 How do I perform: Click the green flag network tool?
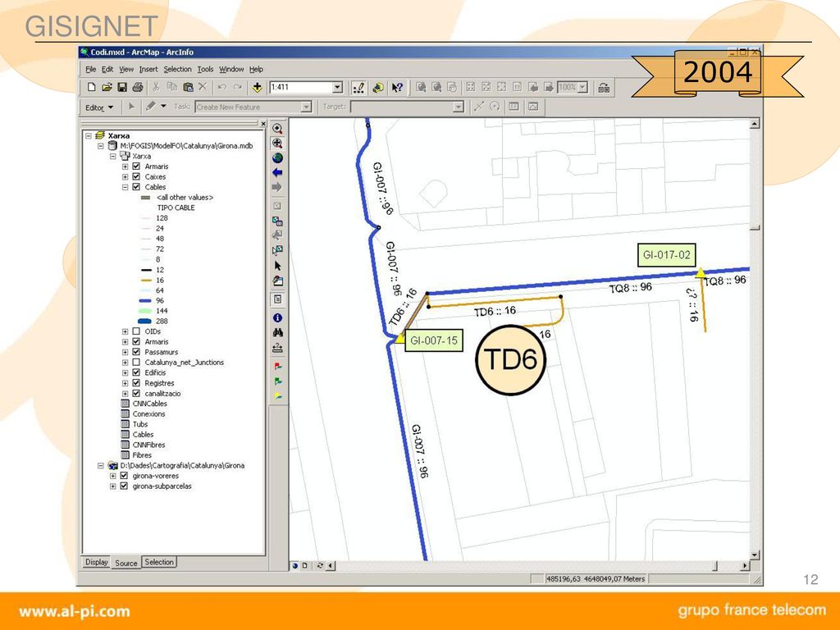pos(277,381)
